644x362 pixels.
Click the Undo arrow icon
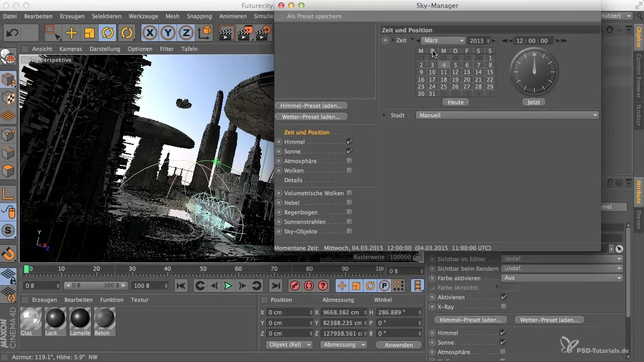pyautogui.click(x=13, y=33)
